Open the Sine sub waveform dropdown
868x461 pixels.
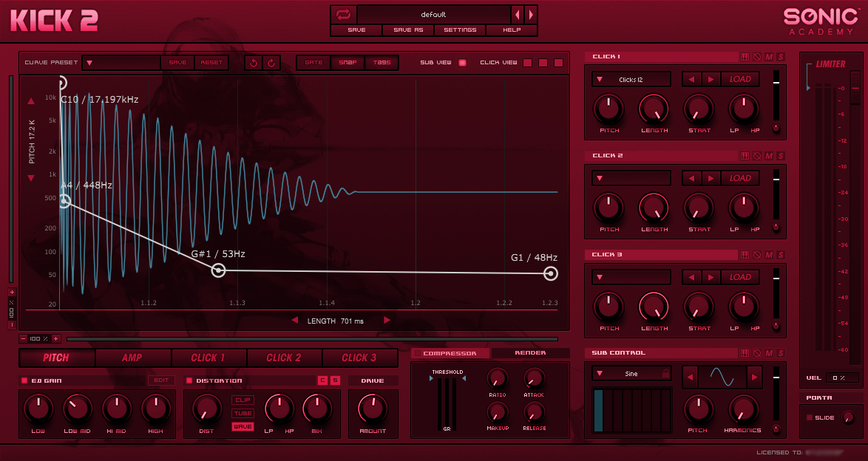point(631,374)
